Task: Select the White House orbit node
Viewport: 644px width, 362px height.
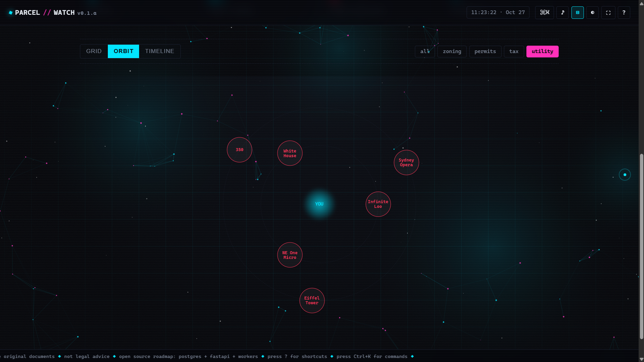Action: pos(290,153)
